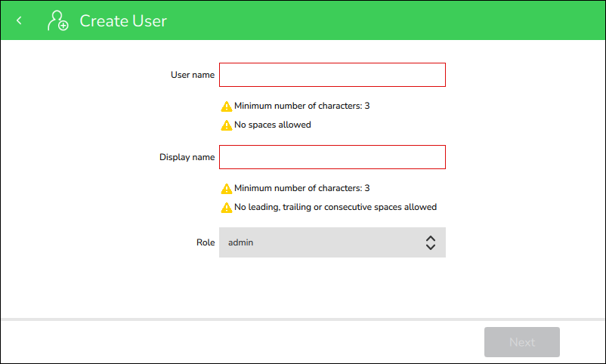Click the Display name label

pyautogui.click(x=187, y=157)
